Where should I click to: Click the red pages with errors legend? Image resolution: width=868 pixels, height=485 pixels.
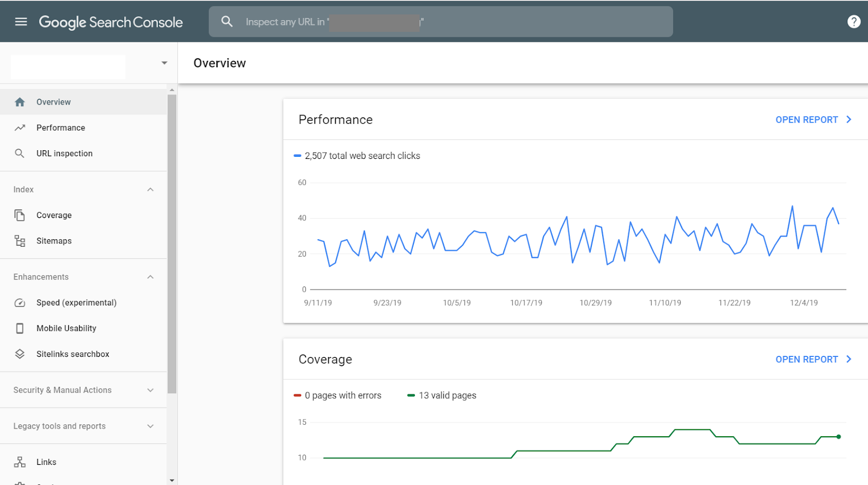tap(337, 395)
